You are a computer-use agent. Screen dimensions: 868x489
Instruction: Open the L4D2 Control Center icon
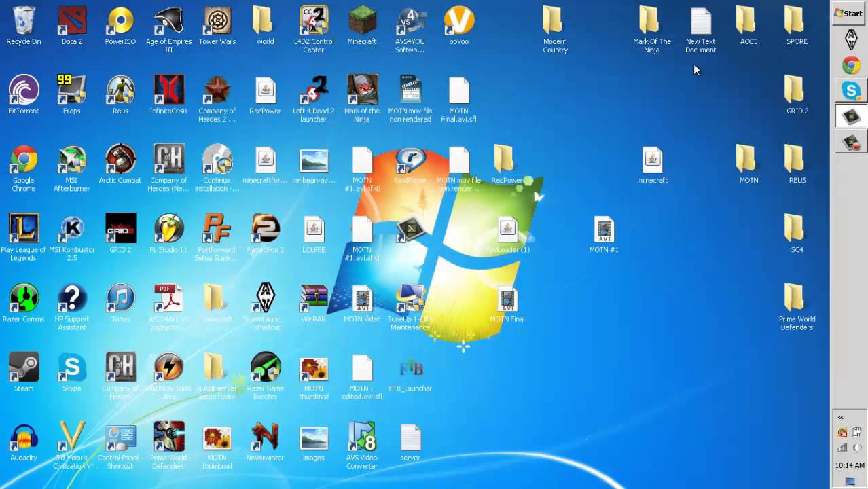[314, 21]
